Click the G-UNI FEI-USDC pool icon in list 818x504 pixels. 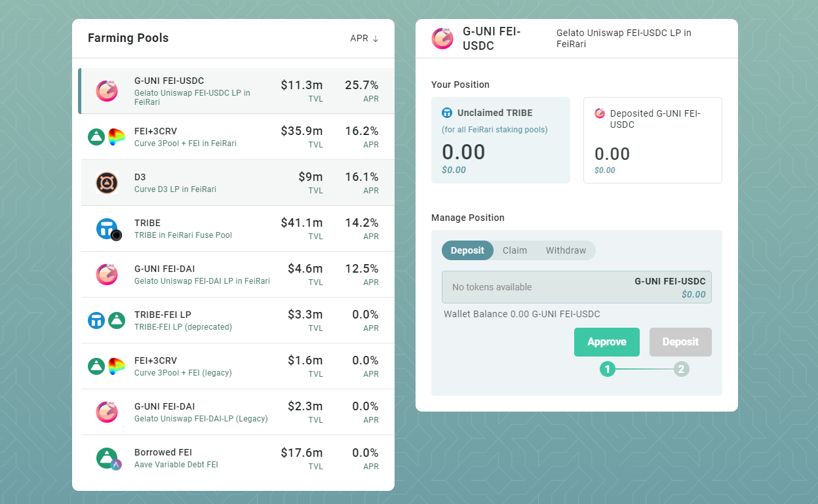pyautogui.click(x=106, y=91)
